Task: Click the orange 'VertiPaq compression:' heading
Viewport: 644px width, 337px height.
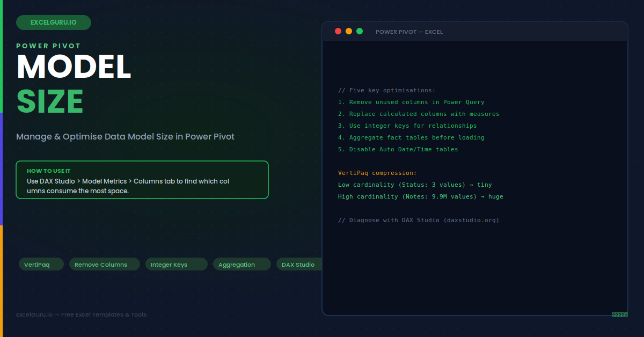Action: click(x=377, y=173)
